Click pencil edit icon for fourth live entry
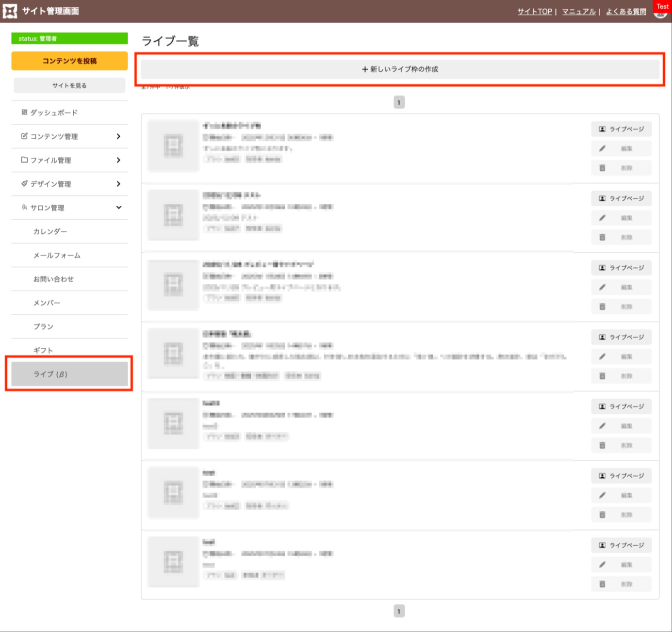The width and height of the screenshot is (672, 632). click(602, 357)
